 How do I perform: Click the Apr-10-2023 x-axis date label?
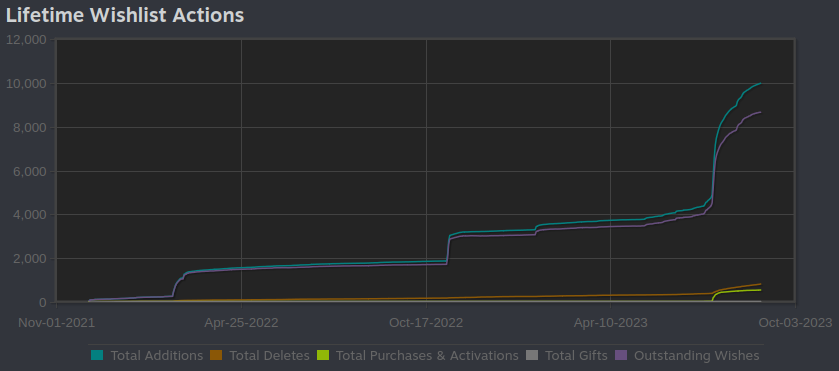point(611,323)
